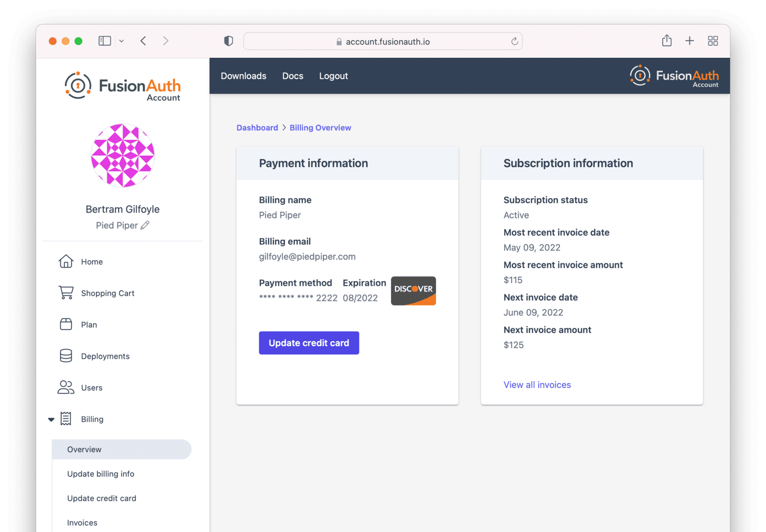
Task: Click FusionAuth Account logo in sidebar
Action: tap(123, 86)
